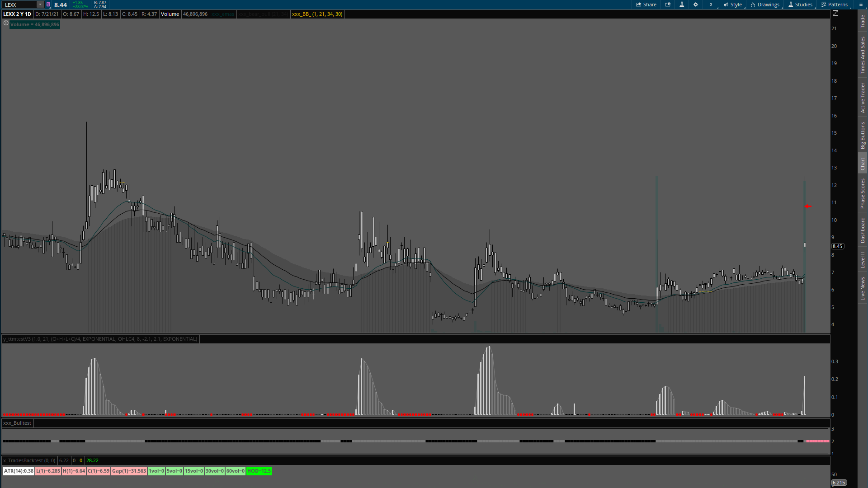Click the flask edit studies icon
Viewport: 868px width, 488px height.
coord(682,5)
